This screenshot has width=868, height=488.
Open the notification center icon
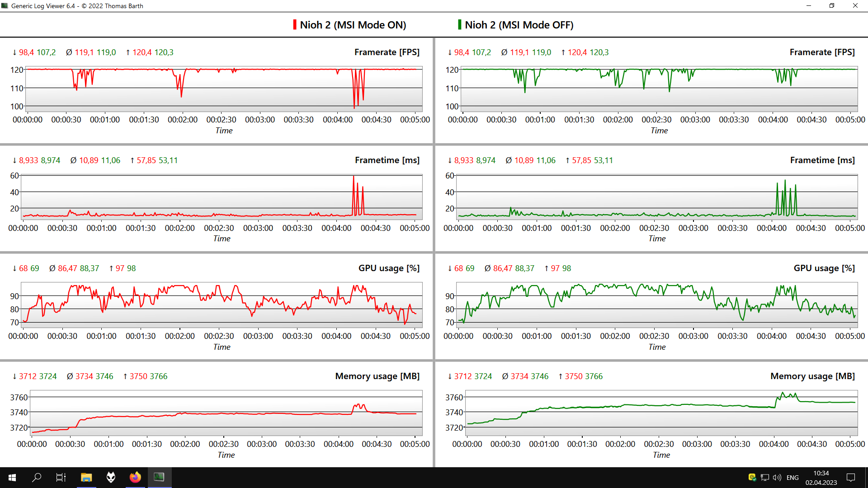[851, 478]
